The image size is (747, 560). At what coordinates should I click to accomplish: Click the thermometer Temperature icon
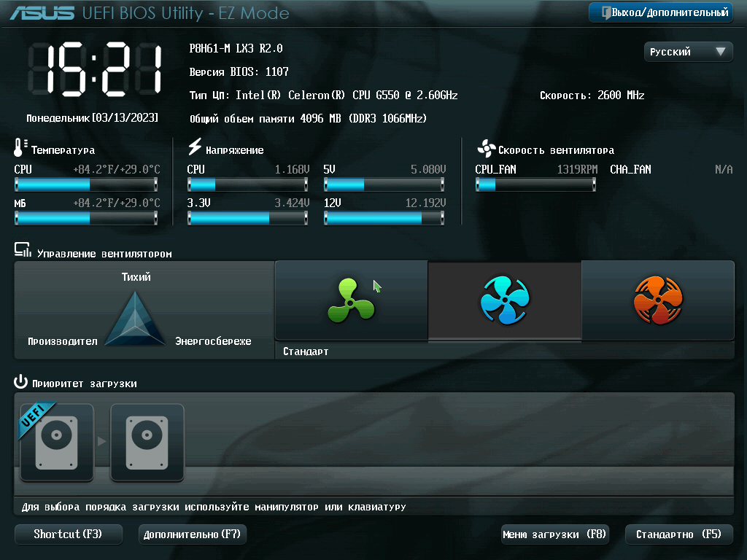pyautogui.click(x=20, y=147)
